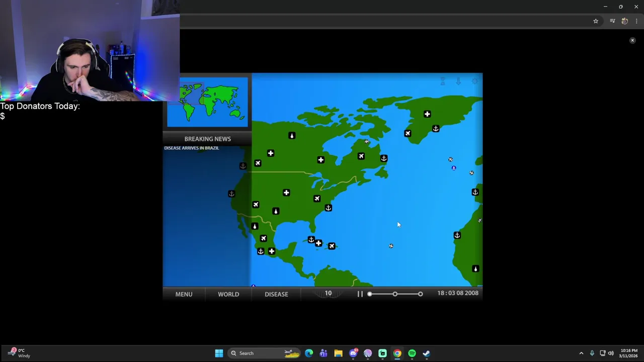The image size is (644, 362).
Task: Click the United States hospital icon
Action: point(286,193)
